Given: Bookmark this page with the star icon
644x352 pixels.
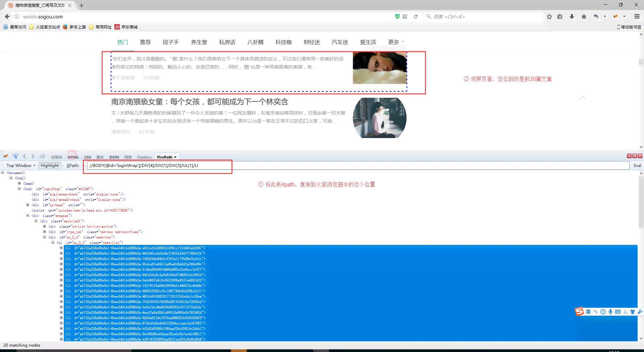Looking at the screenshot, I should pos(549,16).
